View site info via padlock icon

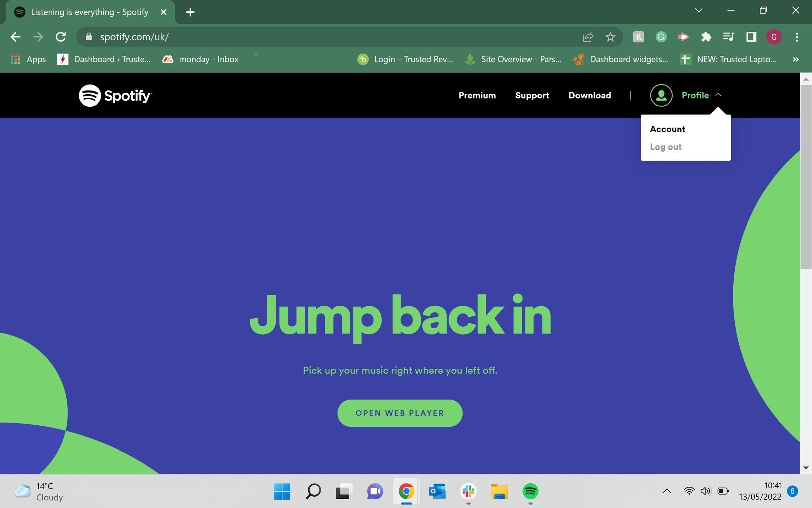tap(89, 37)
